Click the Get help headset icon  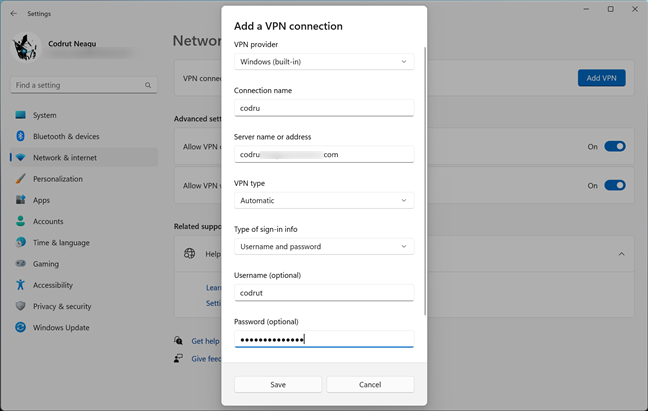point(178,341)
